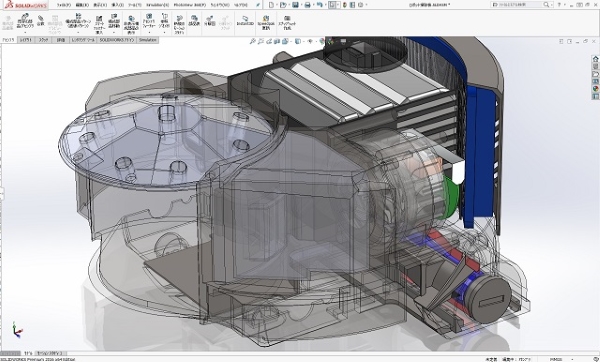Open the Options gear icon
The image size is (600, 362).
click(x=360, y=5)
